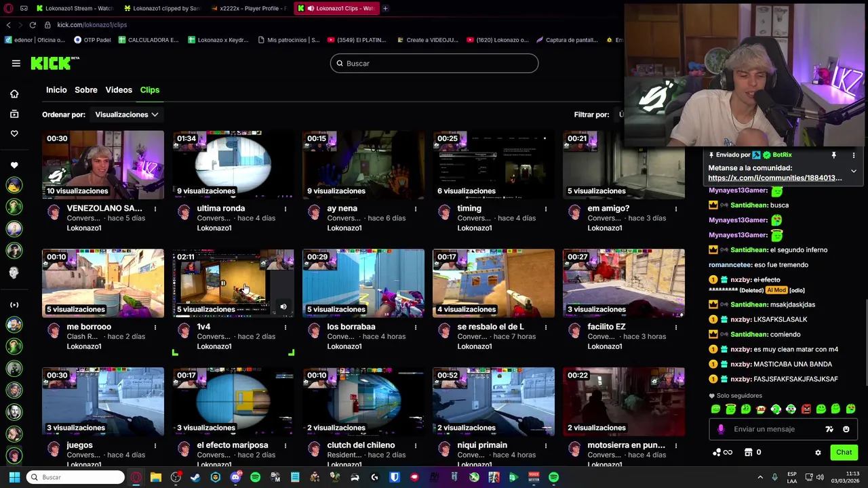Expand the Visualizaciones sort dropdown

[127, 115]
